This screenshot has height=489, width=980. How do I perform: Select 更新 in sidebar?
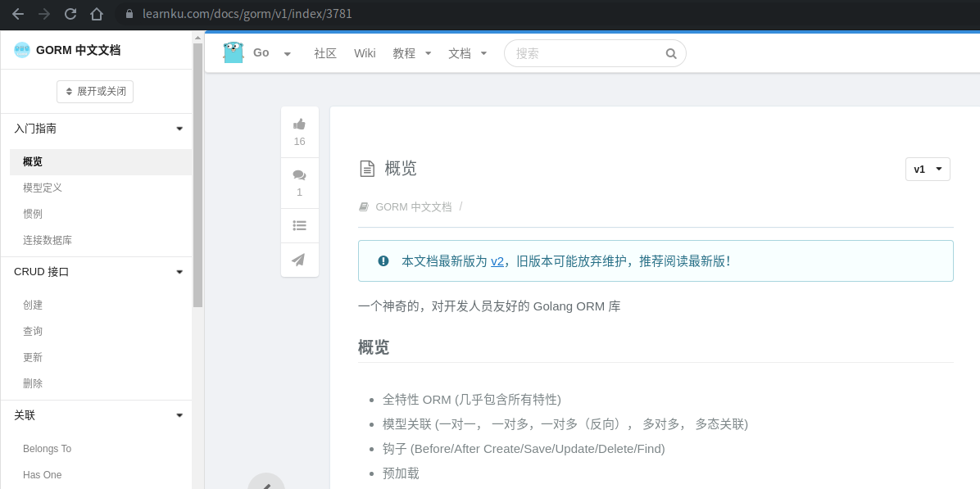tap(33, 357)
